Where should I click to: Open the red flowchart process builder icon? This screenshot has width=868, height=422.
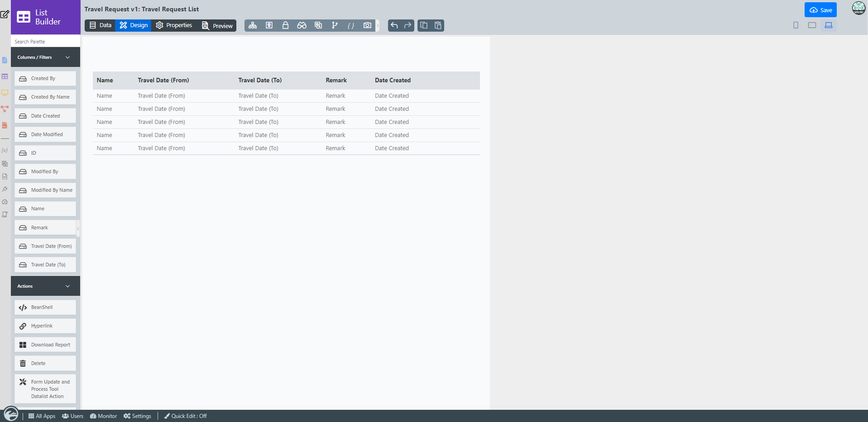point(5,109)
